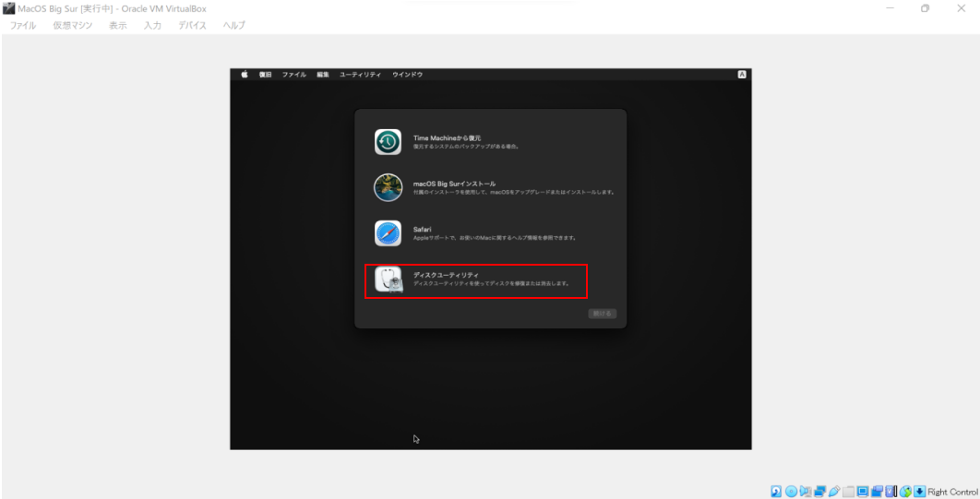
Task: Click the Safari compass icon
Action: point(388,233)
